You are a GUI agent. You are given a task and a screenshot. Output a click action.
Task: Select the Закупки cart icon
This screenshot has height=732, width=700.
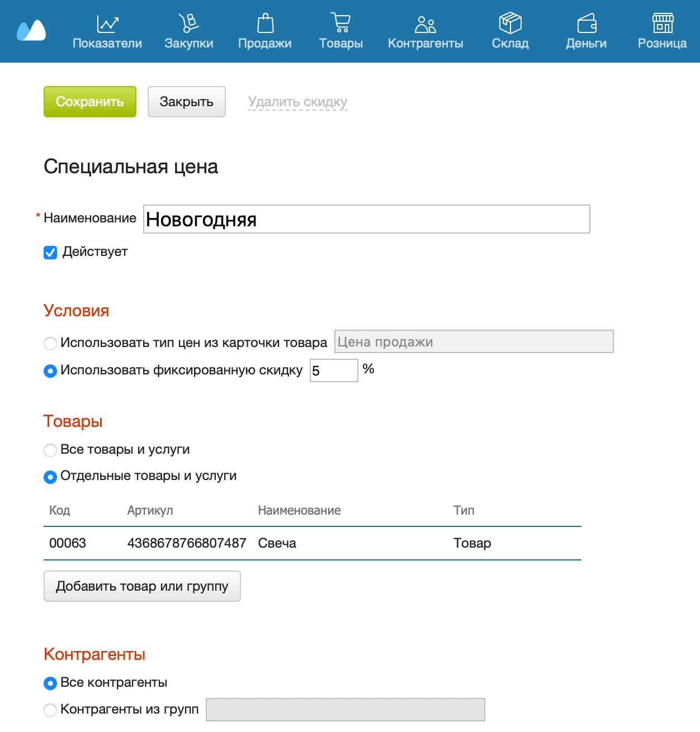point(189,23)
